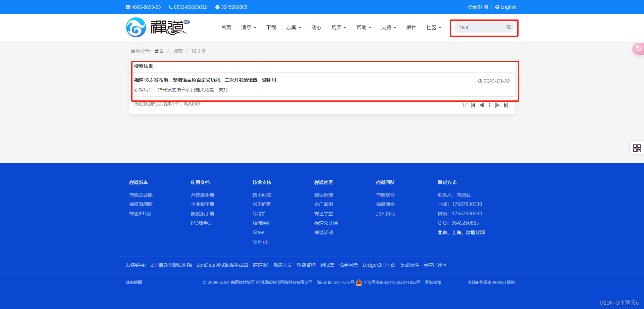Go to next results page arrow
Viewport: 644px width, 309px height.
(x=497, y=105)
